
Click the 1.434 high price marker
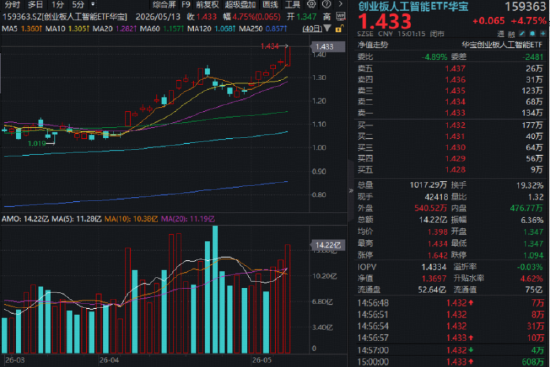click(x=270, y=46)
